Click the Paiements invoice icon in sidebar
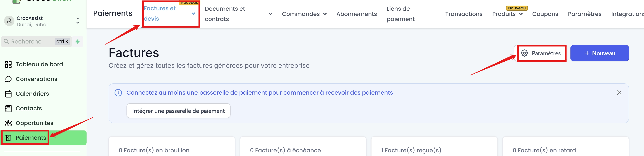This screenshot has width=644, height=156. coord(8,138)
